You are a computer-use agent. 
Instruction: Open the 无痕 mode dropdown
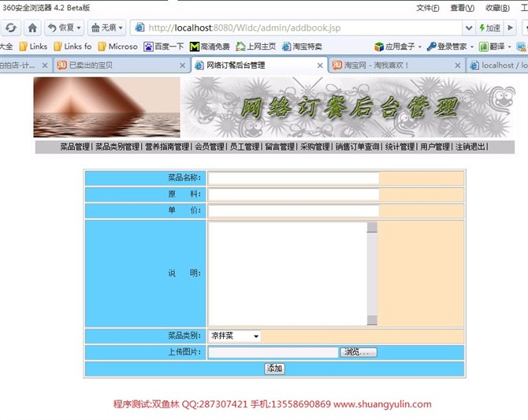(123, 28)
